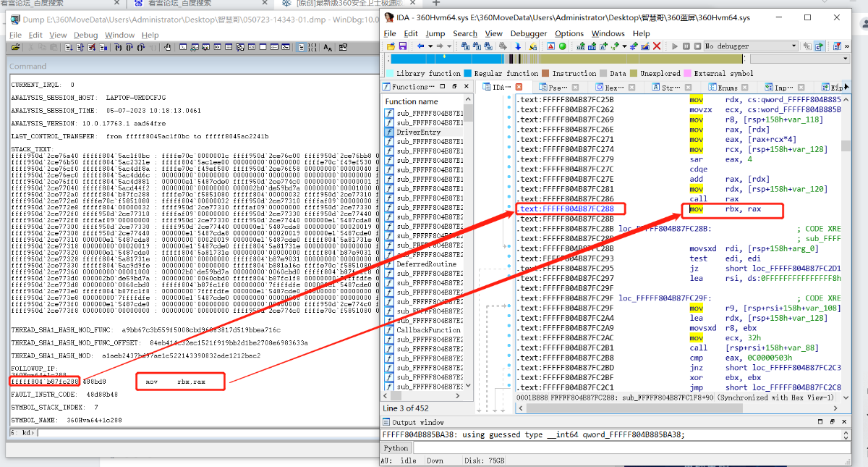Open the Locals window icon in WinDbg toolbar

click(205, 47)
